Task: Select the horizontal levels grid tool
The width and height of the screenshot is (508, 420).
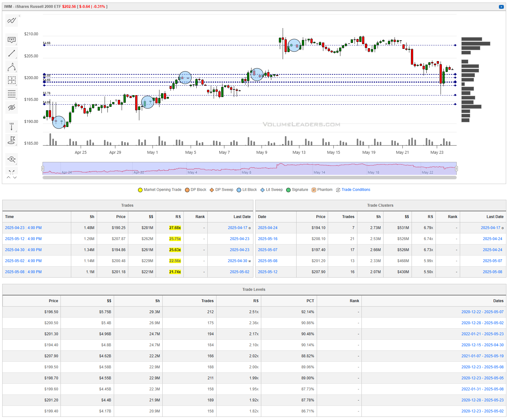Action: coord(12,94)
